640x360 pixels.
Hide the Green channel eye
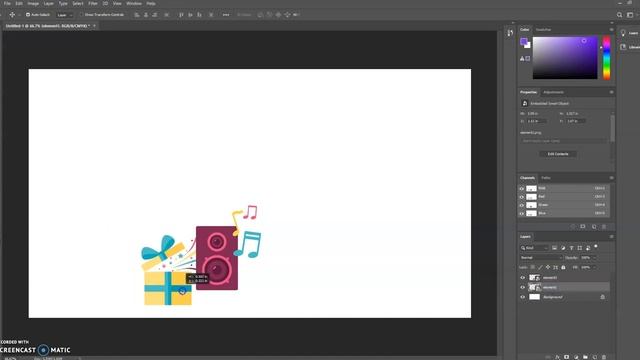pyautogui.click(x=522, y=205)
